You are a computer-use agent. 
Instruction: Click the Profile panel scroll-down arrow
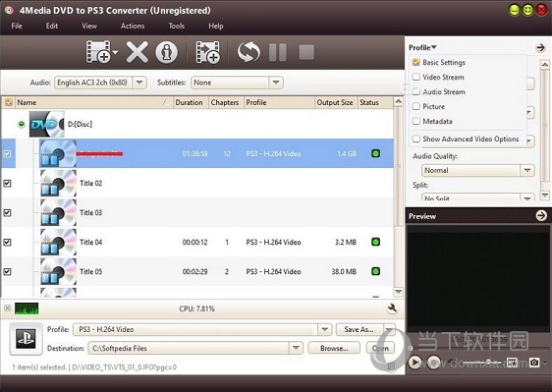[544, 195]
